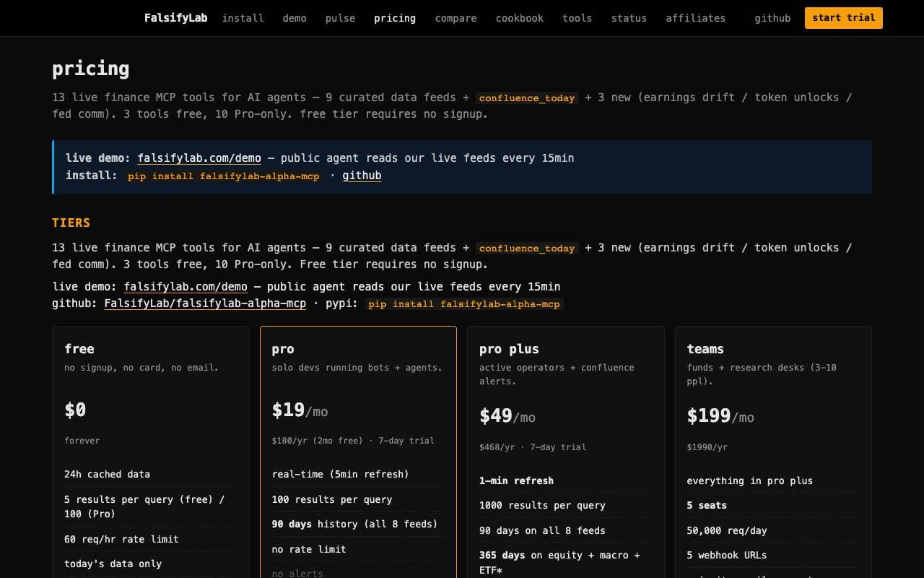Image resolution: width=924 pixels, height=578 pixels.
Task: Click the pricing nav item
Action: [395, 18]
